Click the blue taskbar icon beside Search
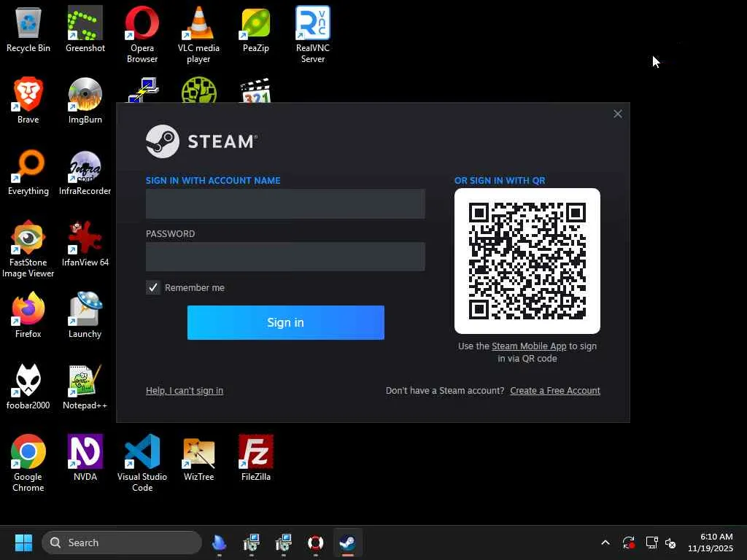This screenshot has width=747, height=560. point(219,542)
